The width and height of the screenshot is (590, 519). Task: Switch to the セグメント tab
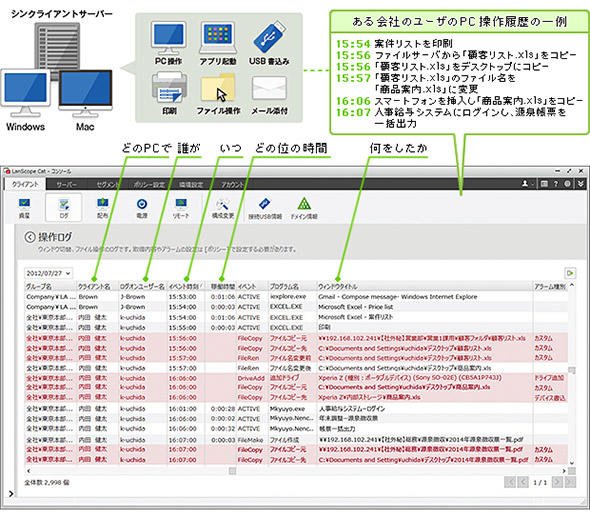tap(107, 185)
